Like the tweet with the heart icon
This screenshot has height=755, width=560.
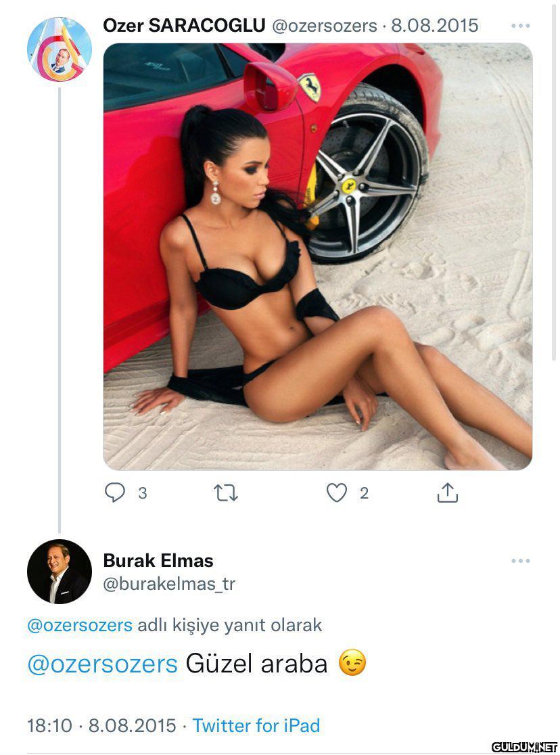pos(337,493)
